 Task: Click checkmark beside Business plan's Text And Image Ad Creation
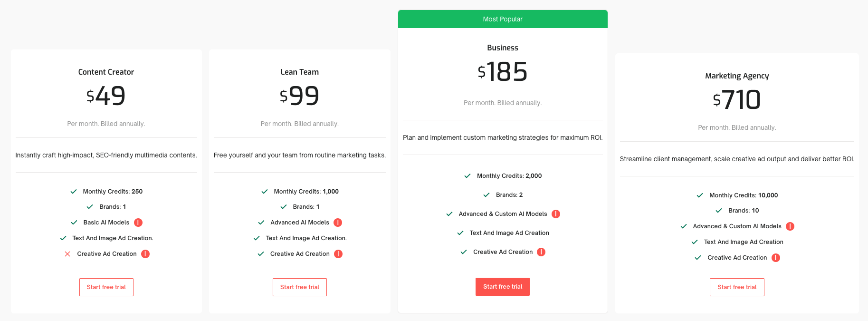click(x=460, y=233)
